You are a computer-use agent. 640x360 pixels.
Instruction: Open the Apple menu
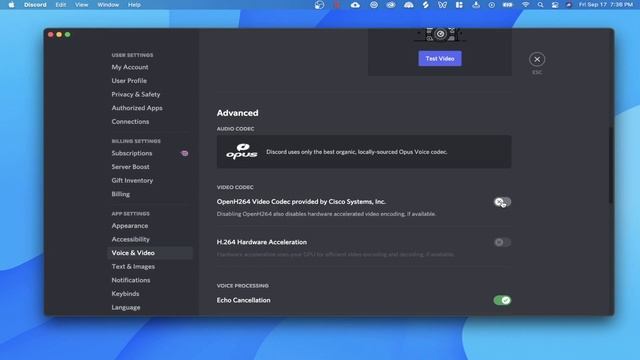tap(11, 5)
